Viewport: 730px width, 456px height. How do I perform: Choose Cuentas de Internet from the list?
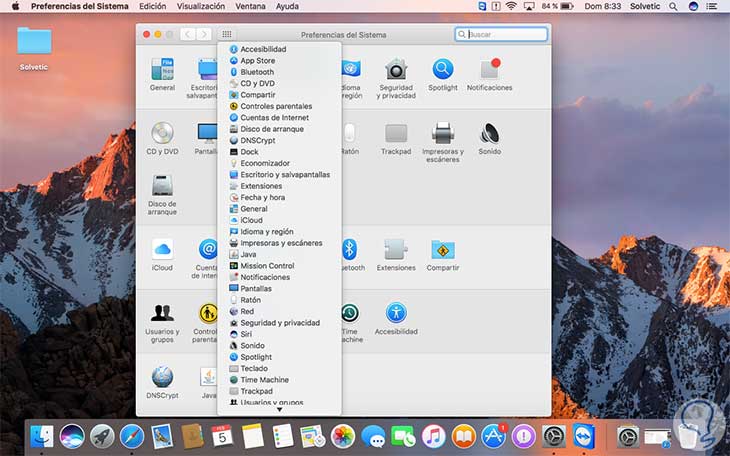point(279,117)
